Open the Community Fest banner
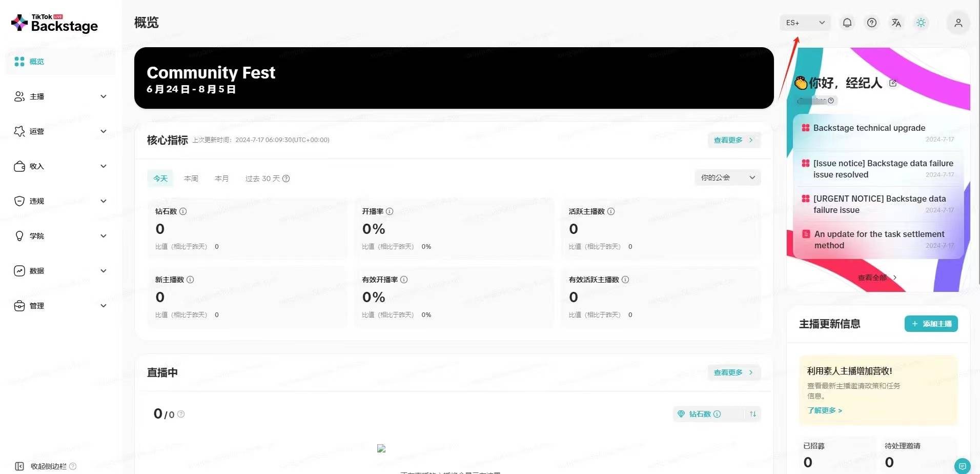 pyautogui.click(x=454, y=78)
